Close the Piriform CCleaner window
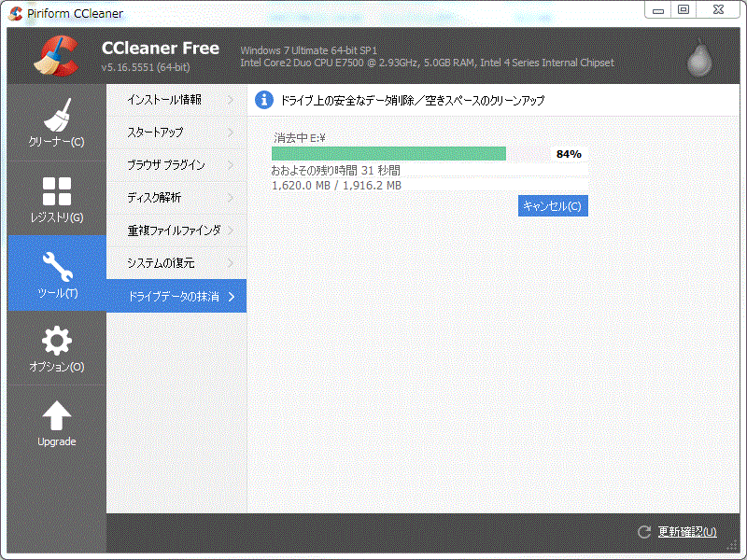This screenshot has height=560, width=747. (x=718, y=10)
